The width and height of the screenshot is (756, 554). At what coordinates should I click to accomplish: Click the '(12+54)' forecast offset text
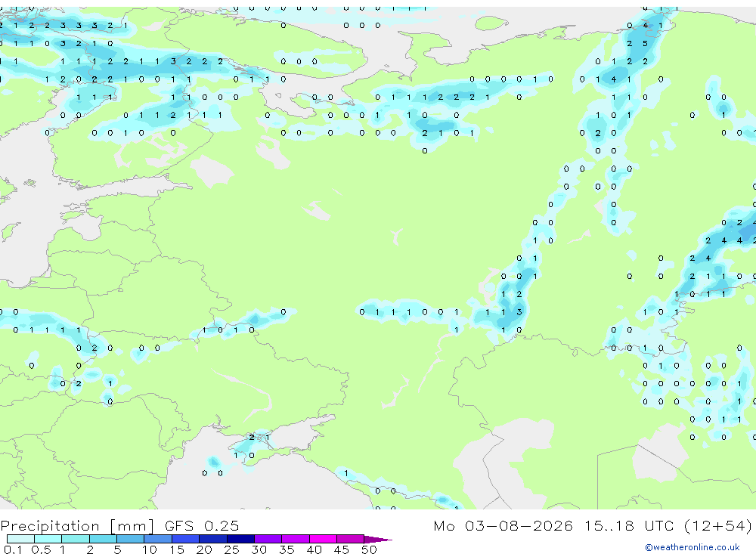coord(717,525)
